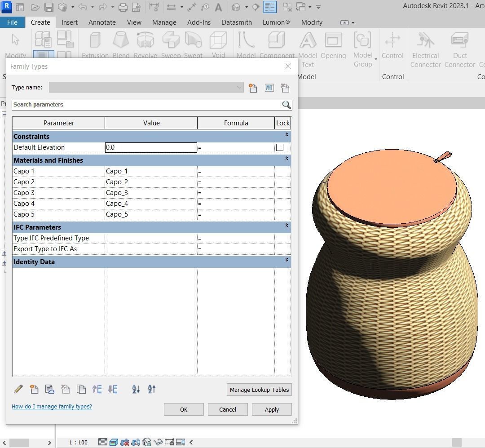The width and height of the screenshot is (485, 448).
Task: Click the Value column header
Action: tap(151, 123)
